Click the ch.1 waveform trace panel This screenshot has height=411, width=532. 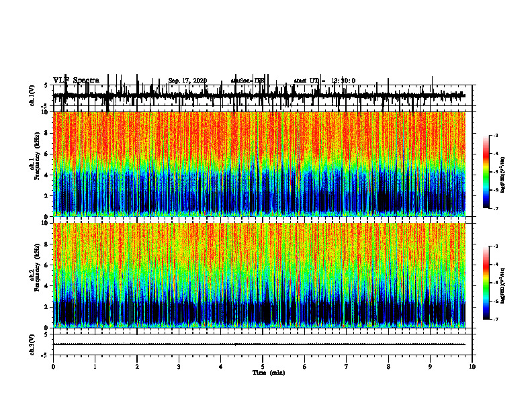(x=262, y=95)
